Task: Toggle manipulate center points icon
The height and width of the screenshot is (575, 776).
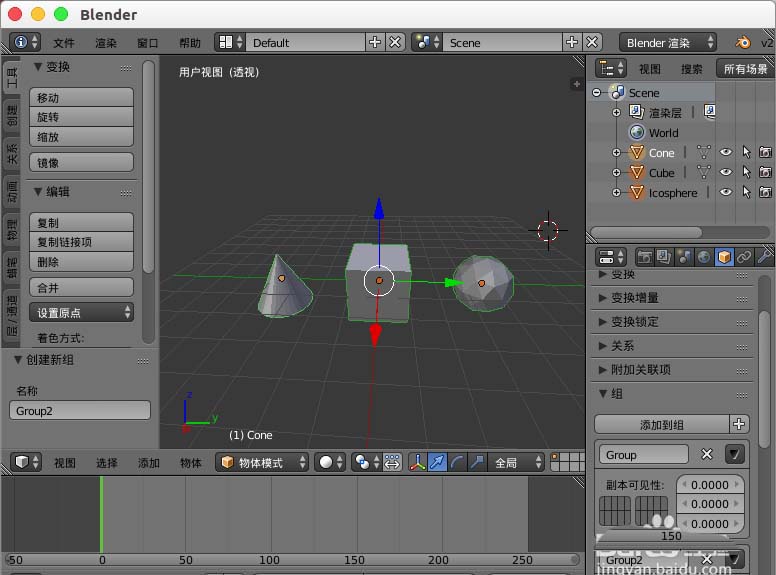Action: (392, 462)
